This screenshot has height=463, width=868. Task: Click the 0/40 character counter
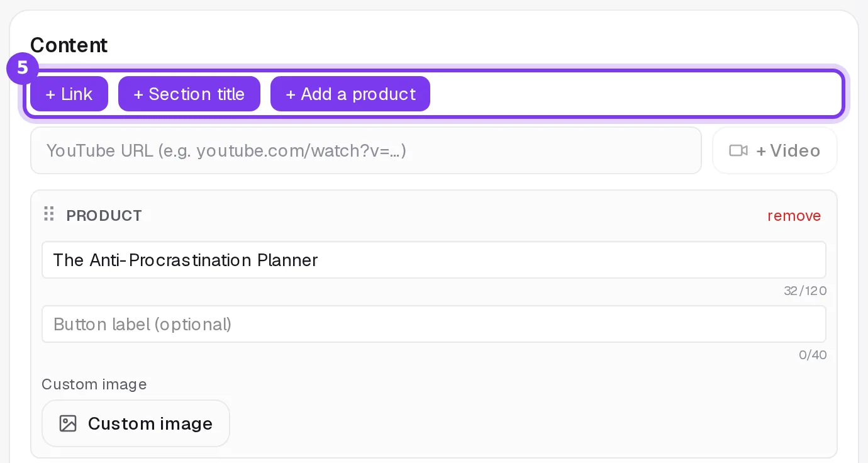click(813, 355)
